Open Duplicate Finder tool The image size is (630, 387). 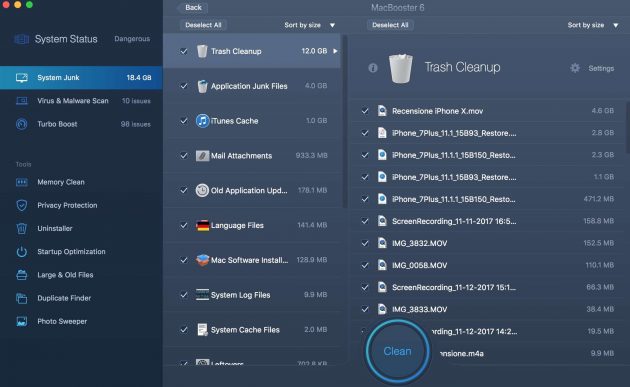(81, 298)
